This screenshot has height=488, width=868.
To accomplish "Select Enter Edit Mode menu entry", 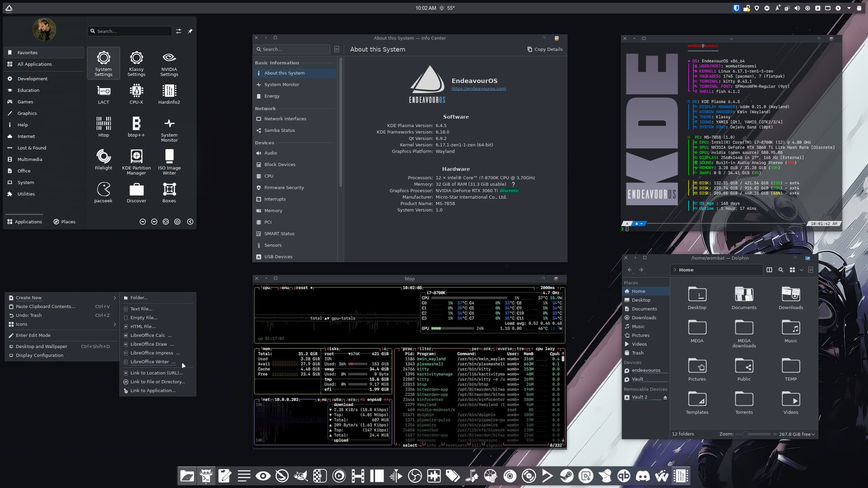I will pos(33,335).
